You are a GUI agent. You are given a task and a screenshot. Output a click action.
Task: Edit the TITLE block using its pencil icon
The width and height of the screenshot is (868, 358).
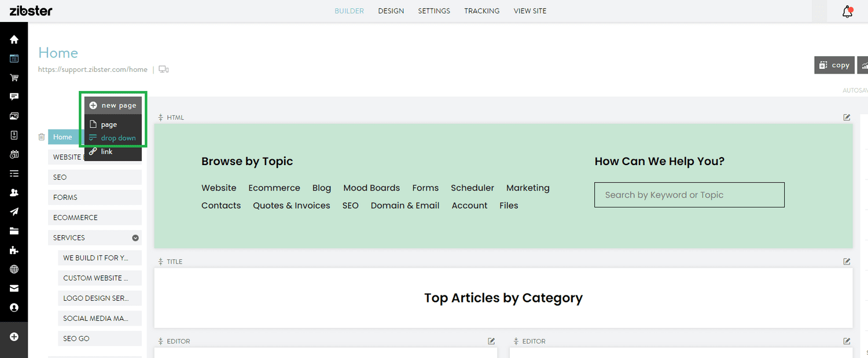pos(847,261)
